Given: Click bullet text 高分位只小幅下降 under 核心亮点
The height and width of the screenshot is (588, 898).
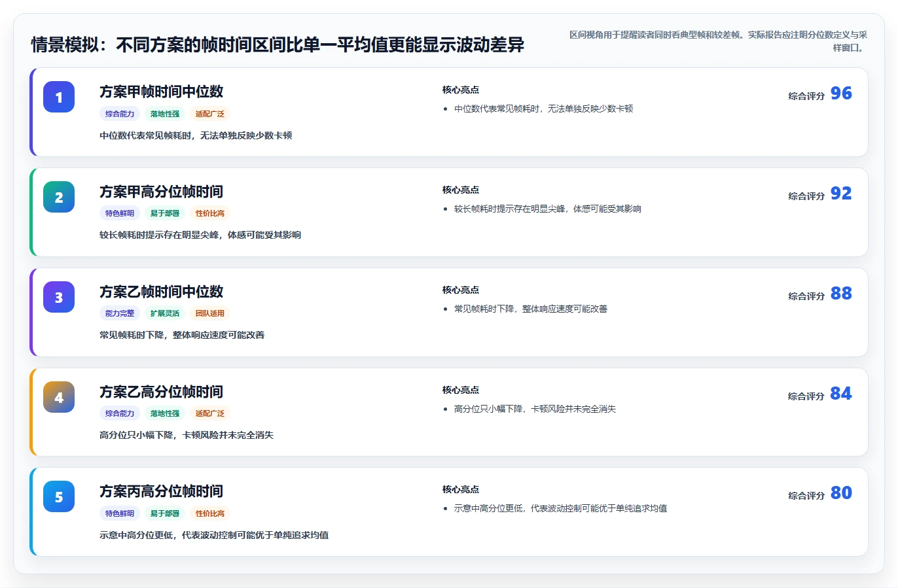Looking at the screenshot, I should pos(535,409).
